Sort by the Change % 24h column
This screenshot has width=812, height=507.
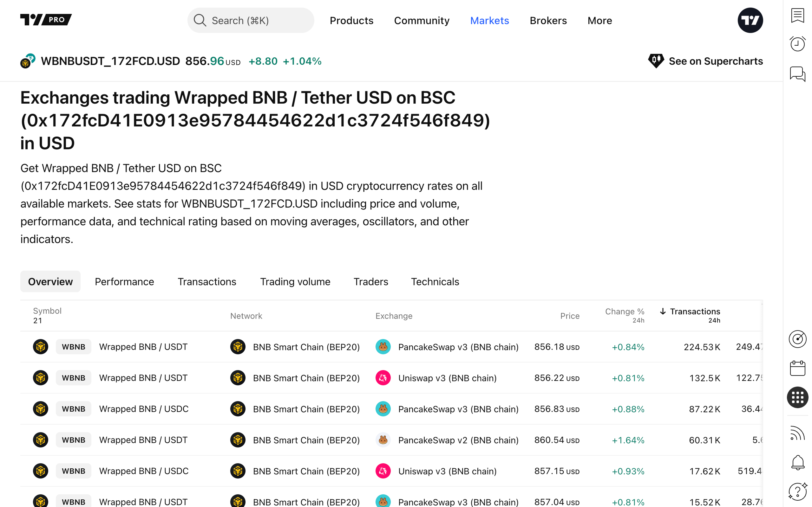pos(624,311)
